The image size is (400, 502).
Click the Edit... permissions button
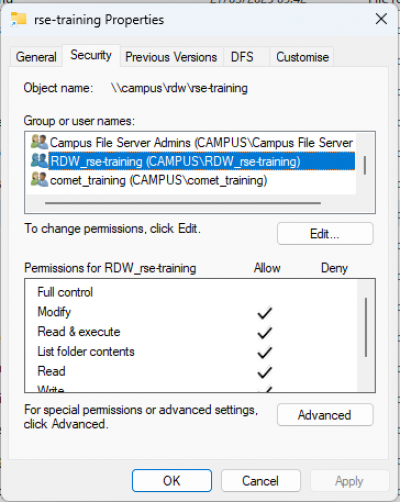[325, 234]
